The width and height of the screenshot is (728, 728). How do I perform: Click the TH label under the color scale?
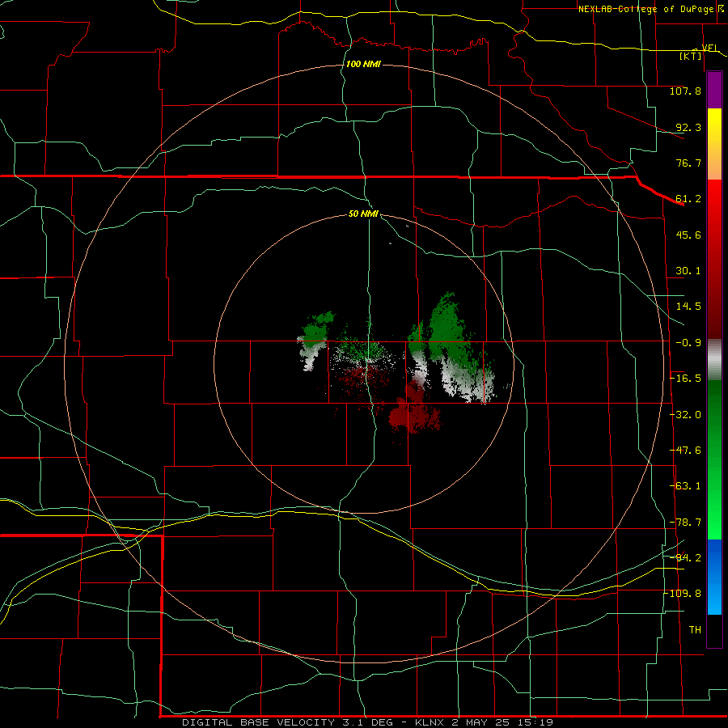[x=695, y=629]
